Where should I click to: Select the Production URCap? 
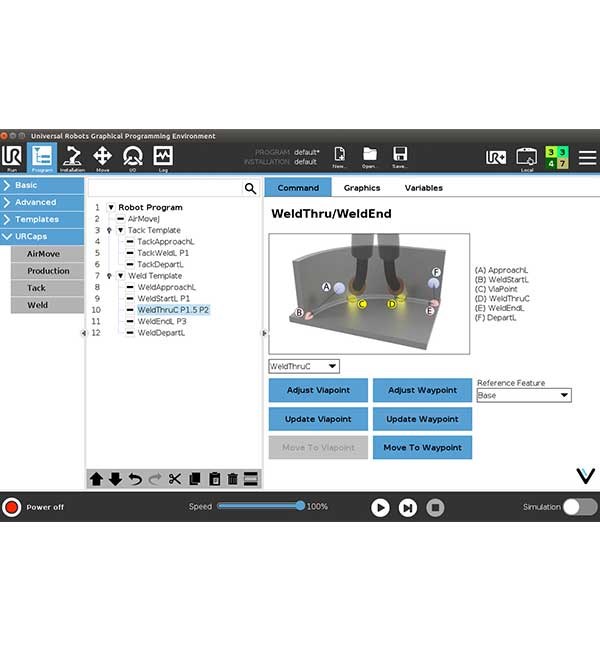point(47,271)
